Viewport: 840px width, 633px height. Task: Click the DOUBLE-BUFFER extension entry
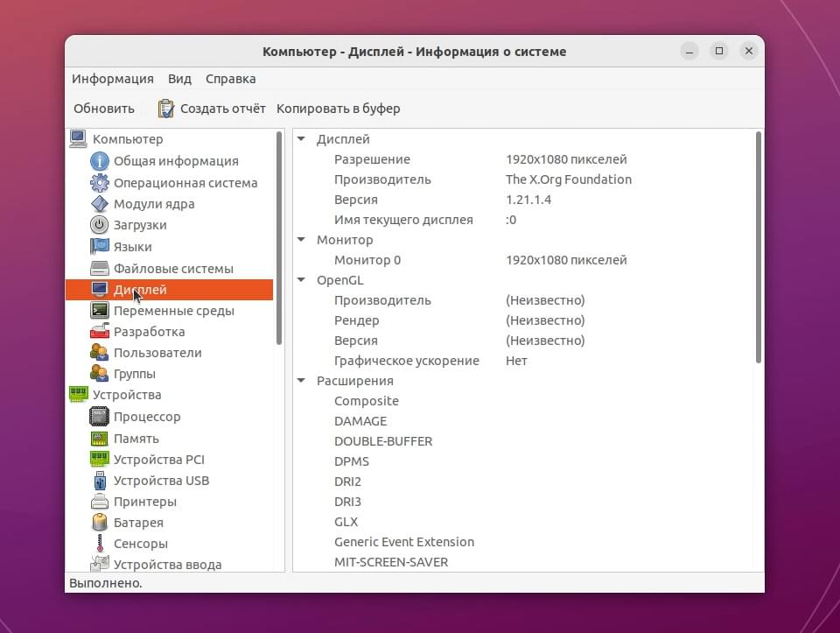tap(383, 441)
